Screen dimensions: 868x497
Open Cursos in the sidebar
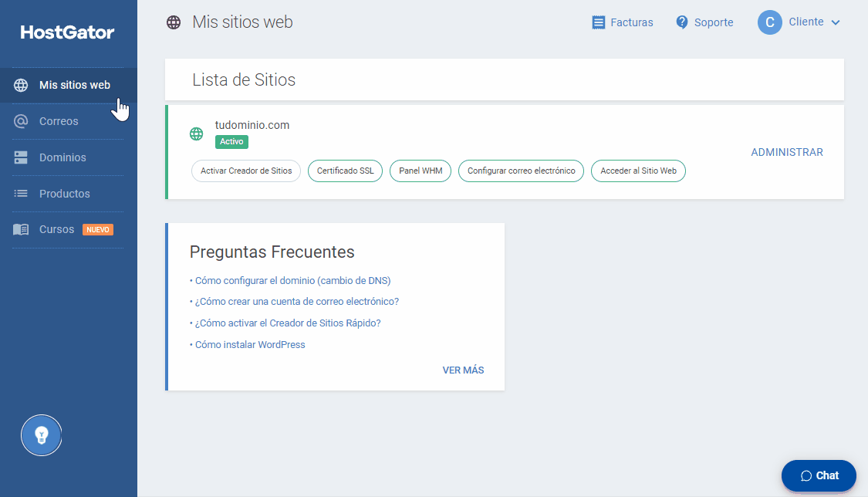[56, 229]
